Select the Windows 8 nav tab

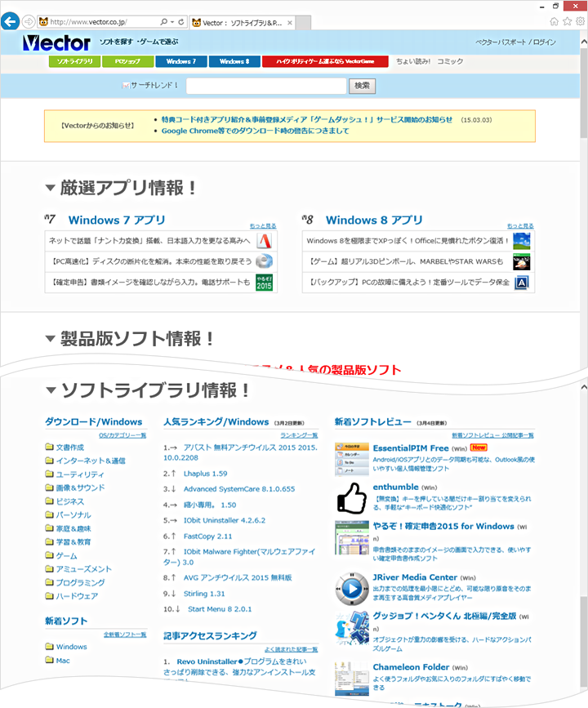pyautogui.click(x=234, y=61)
